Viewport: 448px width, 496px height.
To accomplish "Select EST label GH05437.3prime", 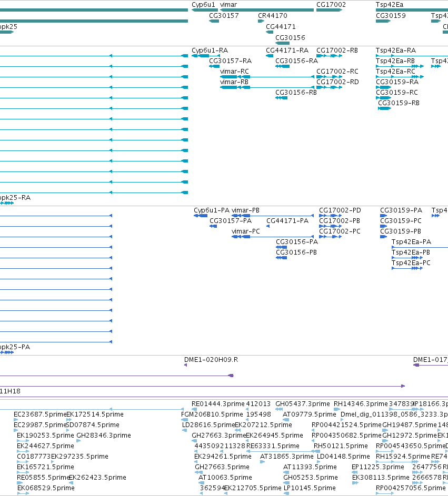I will [x=303, y=404].
